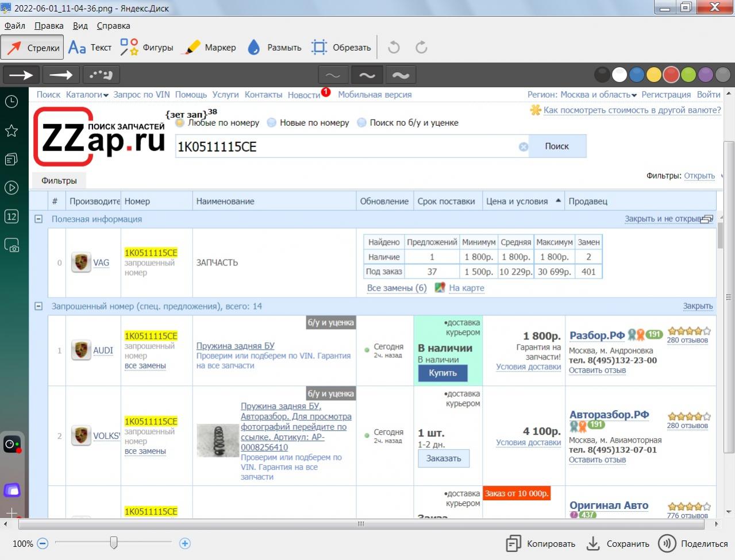Click the number 12 sidebar icon
This screenshot has width=735, height=560.
[x=11, y=216]
